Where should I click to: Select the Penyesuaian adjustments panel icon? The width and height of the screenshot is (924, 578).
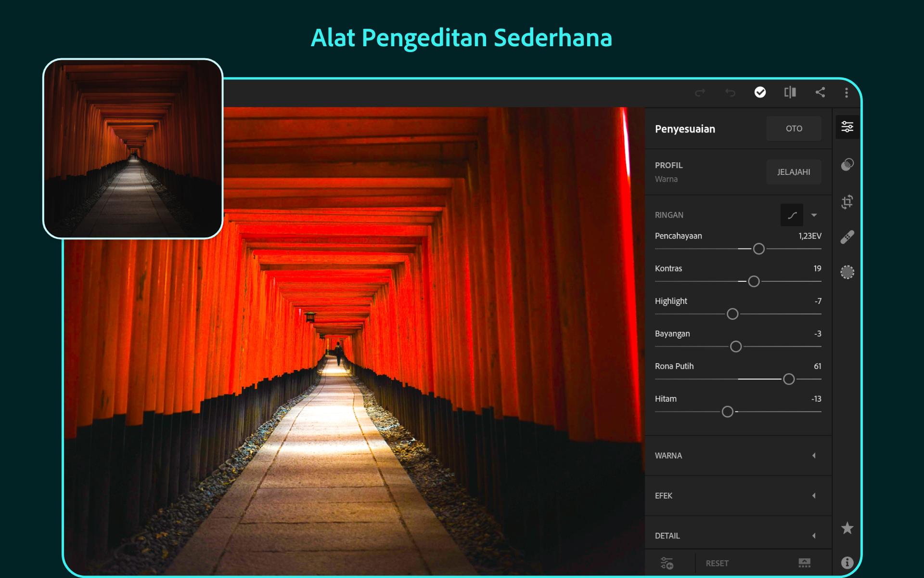tap(847, 127)
